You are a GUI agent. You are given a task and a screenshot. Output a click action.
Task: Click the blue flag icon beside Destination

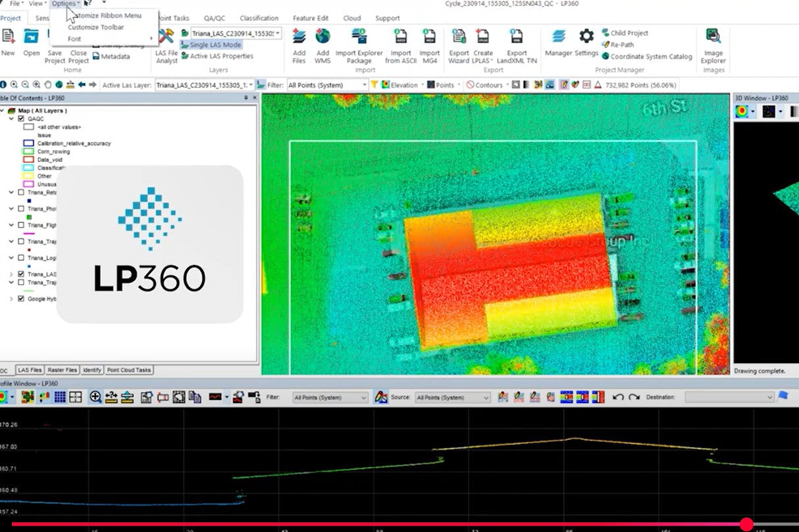pos(783,397)
